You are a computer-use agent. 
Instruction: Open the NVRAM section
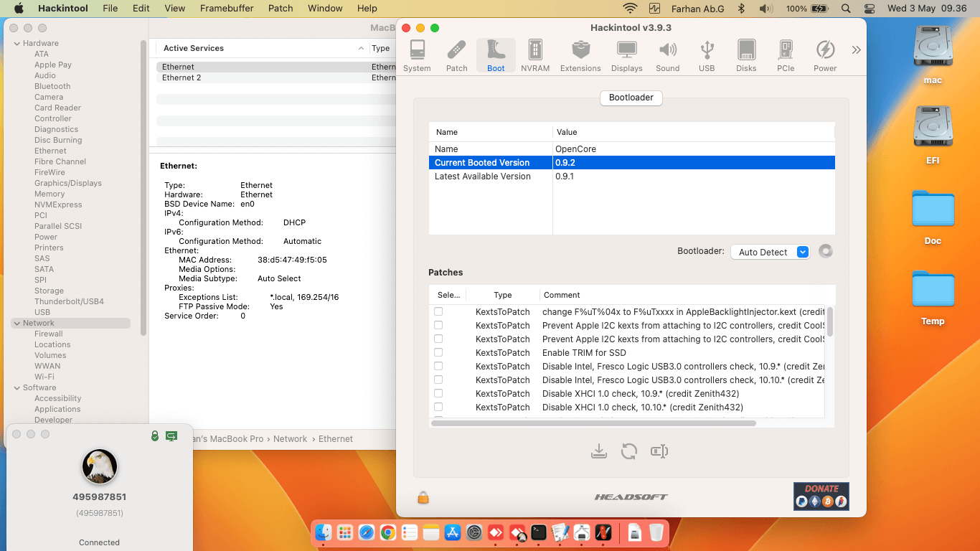pos(535,55)
